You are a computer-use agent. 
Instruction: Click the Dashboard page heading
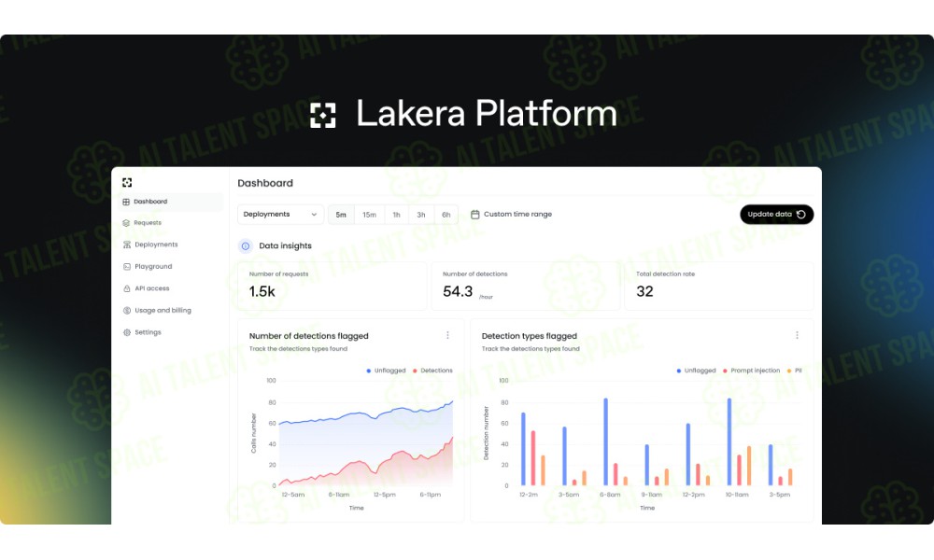(265, 183)
